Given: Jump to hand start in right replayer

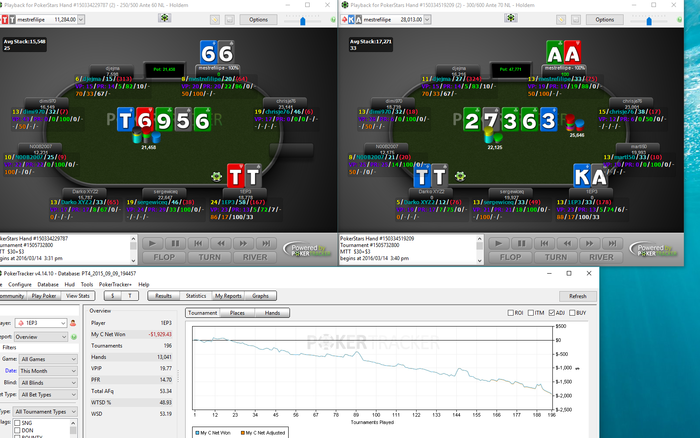Looking at the screenshot, I should [544, 243].
